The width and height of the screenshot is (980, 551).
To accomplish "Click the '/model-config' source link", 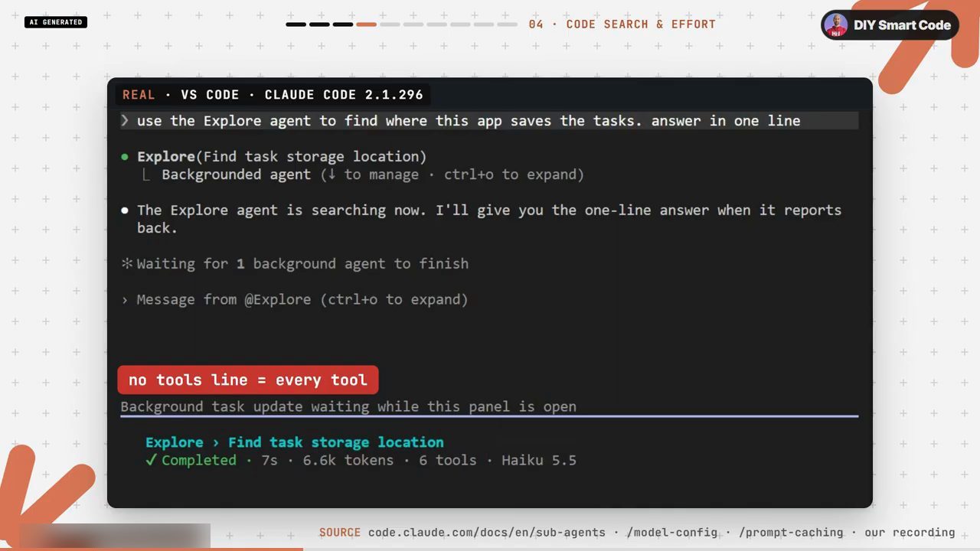I will tap(672, 532).
